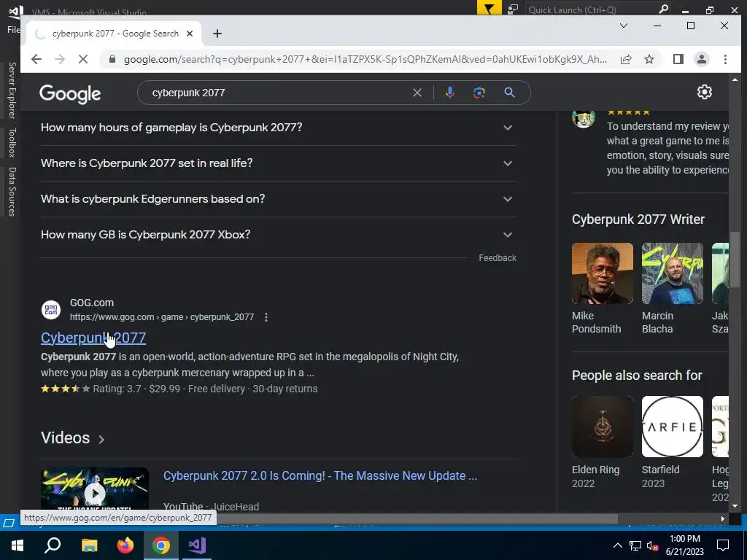Click Cyberpunk 2077 Writer heading
This screenshot has width=747, height=560.
[638, 219]
